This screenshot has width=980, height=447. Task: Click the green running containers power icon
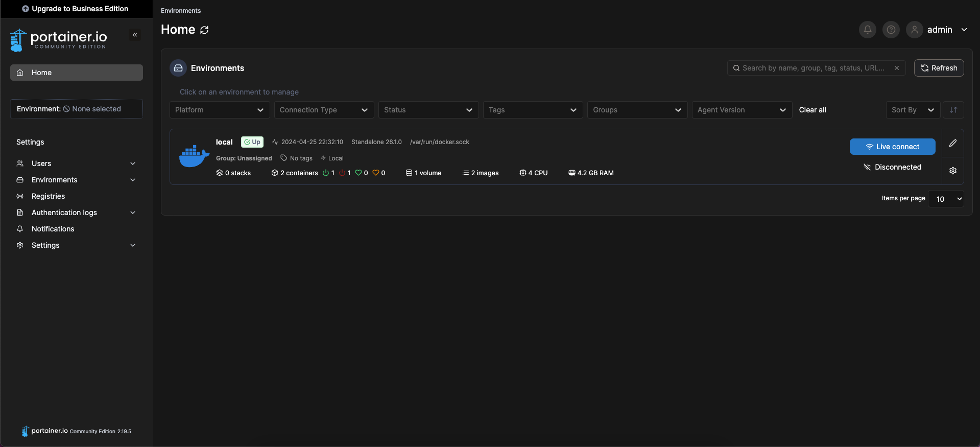[326, 173]
